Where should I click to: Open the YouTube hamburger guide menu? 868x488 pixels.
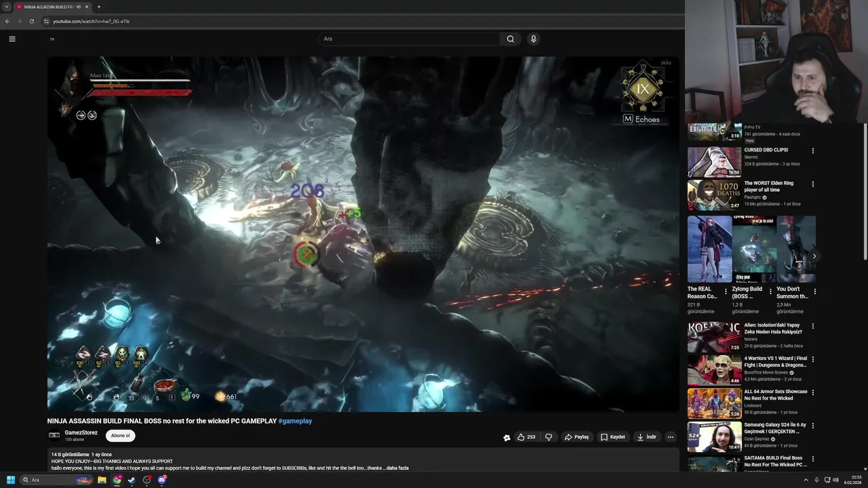click(12, 39)
